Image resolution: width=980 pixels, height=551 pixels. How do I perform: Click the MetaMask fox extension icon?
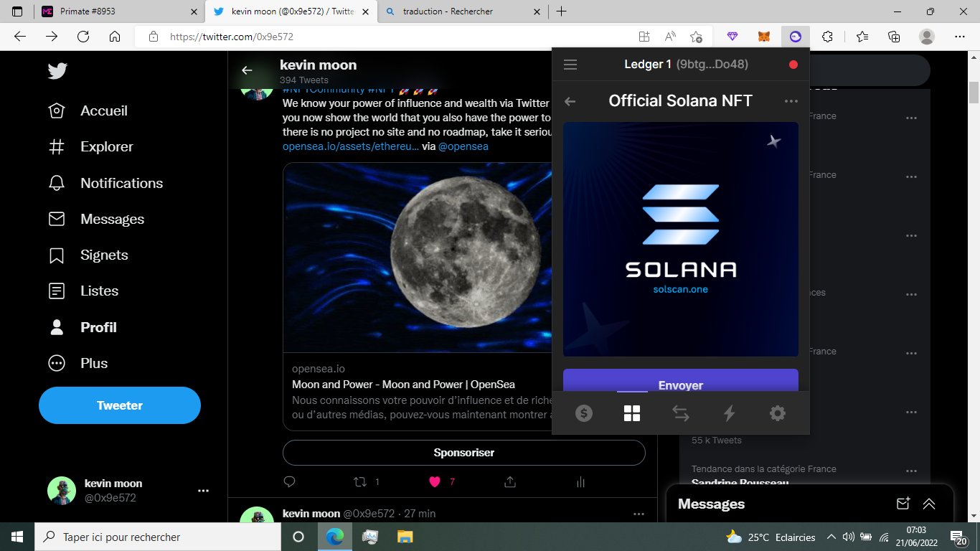(765, 36)
